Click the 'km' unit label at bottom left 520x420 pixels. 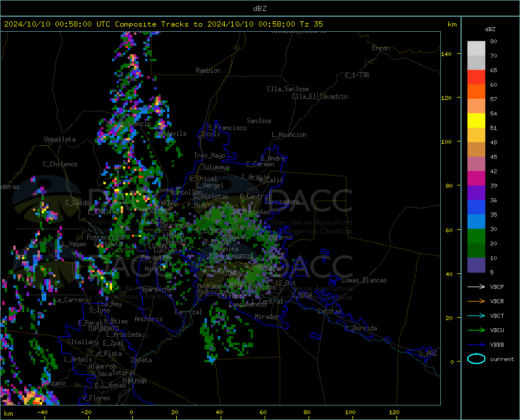point(8,414)
